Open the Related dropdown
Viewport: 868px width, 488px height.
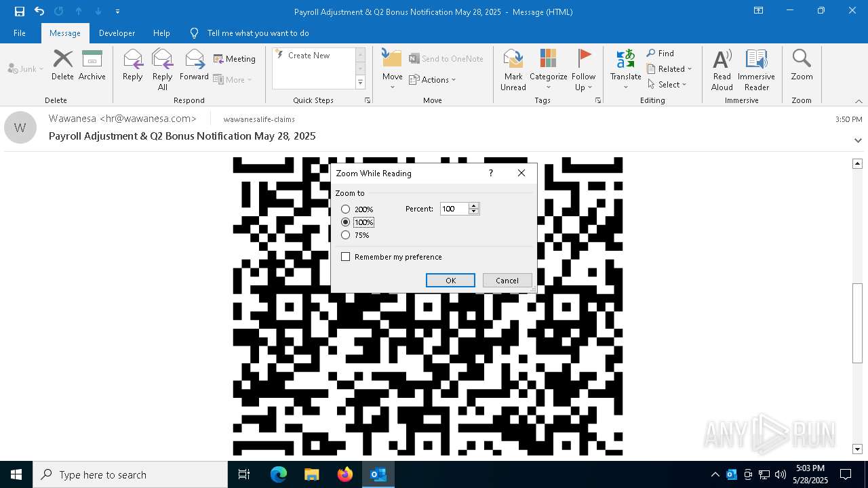[669, 69]
